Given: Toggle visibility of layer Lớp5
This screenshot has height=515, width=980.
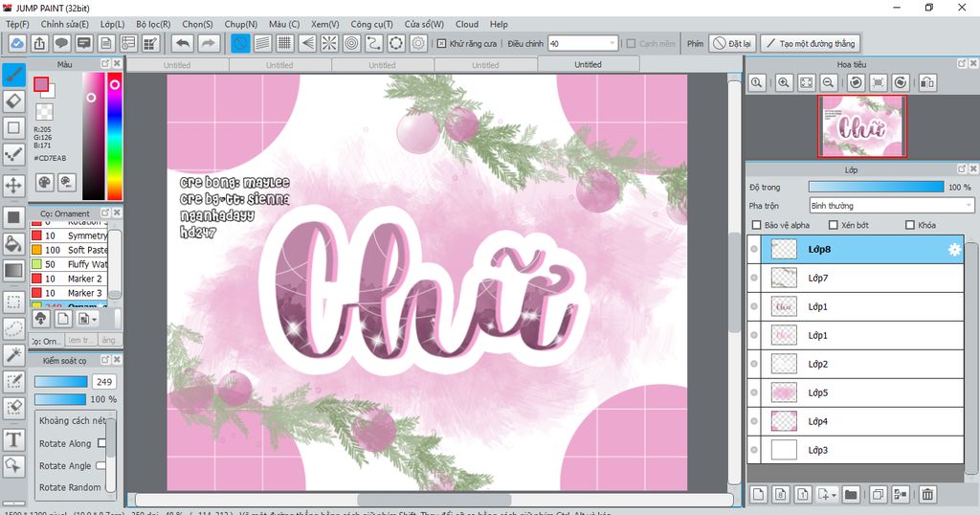Looking at the screenshot, I should (754, 392).
